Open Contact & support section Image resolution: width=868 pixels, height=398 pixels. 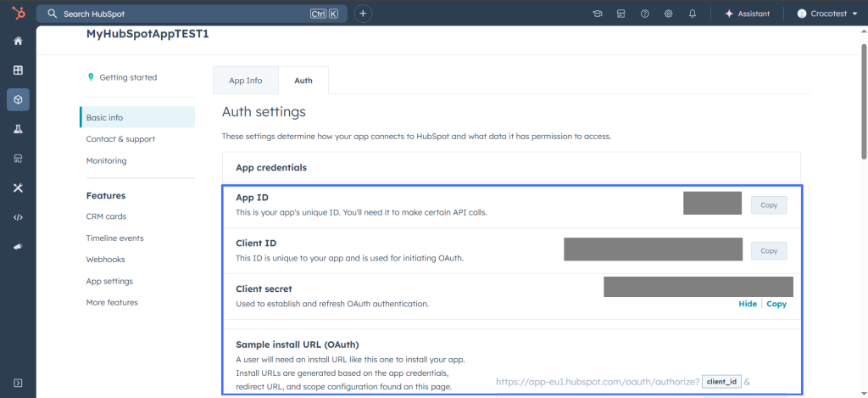point(120,139)
